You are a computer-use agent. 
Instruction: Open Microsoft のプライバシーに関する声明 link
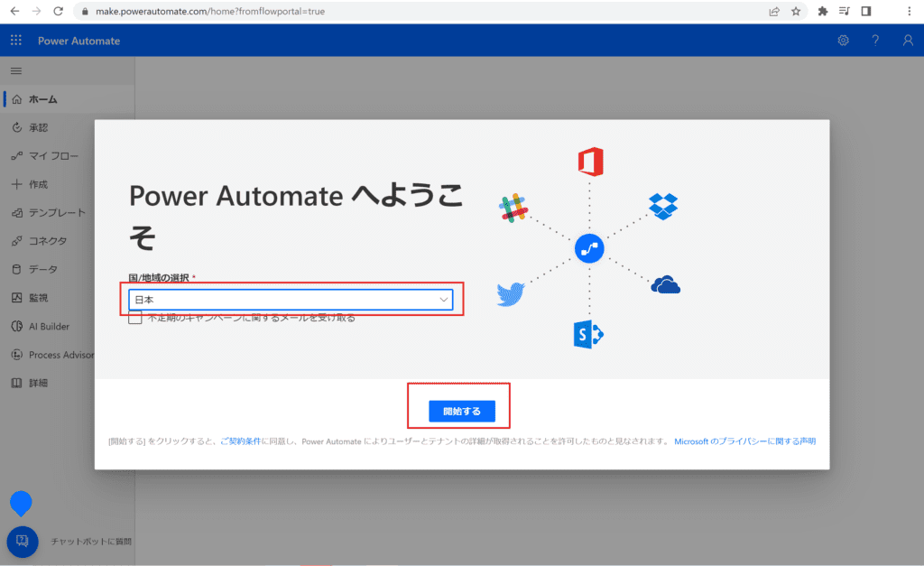744,441
